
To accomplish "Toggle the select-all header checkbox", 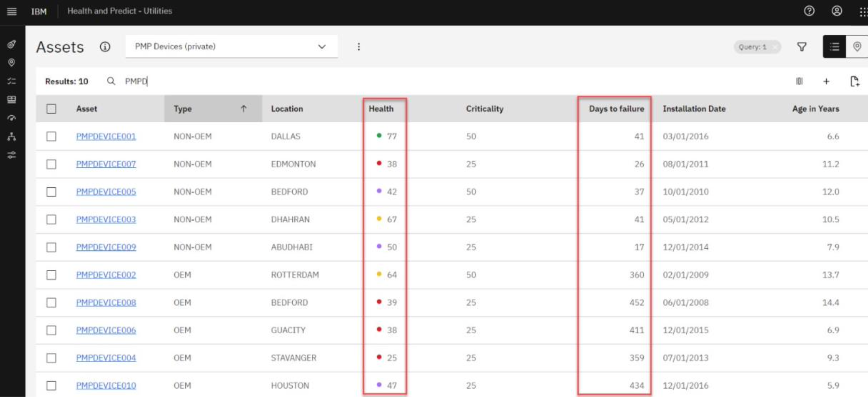I will 51,109.
